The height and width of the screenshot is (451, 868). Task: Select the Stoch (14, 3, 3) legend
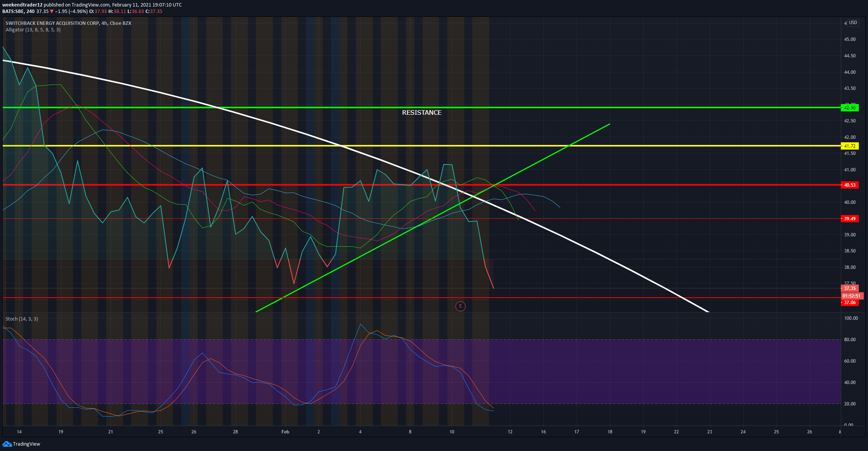[x=22, y=319]
